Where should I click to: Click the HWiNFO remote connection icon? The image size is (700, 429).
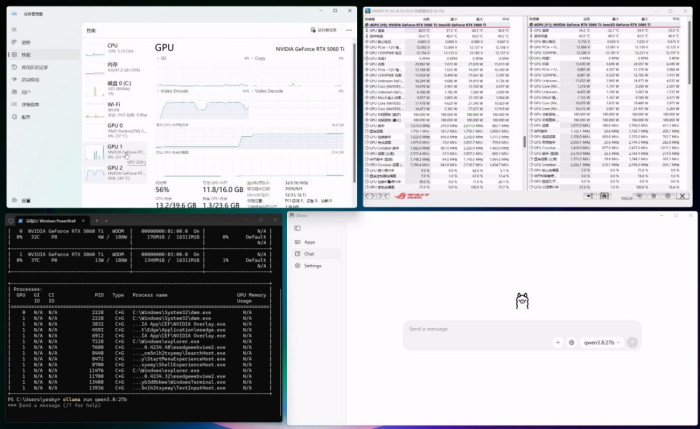590,196
